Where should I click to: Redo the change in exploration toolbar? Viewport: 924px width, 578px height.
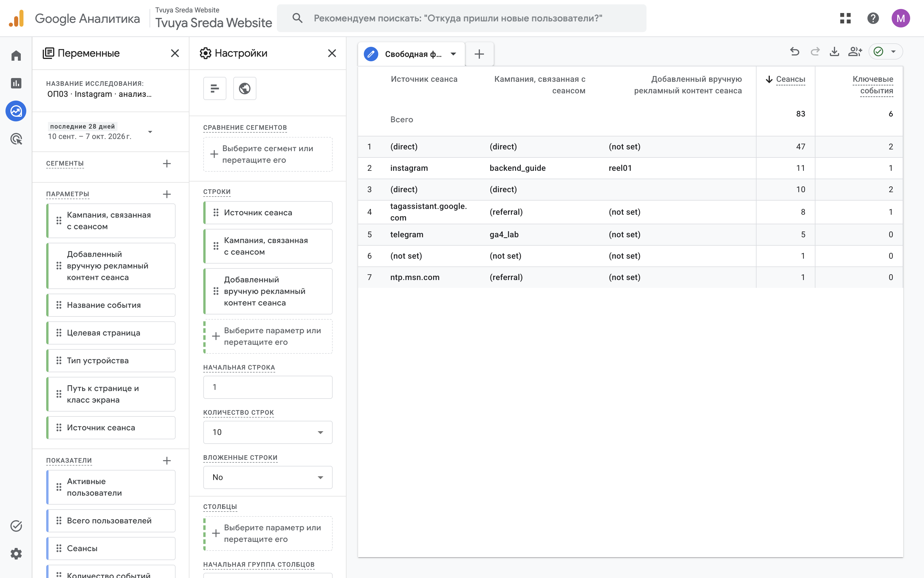[x=815, y=52]
